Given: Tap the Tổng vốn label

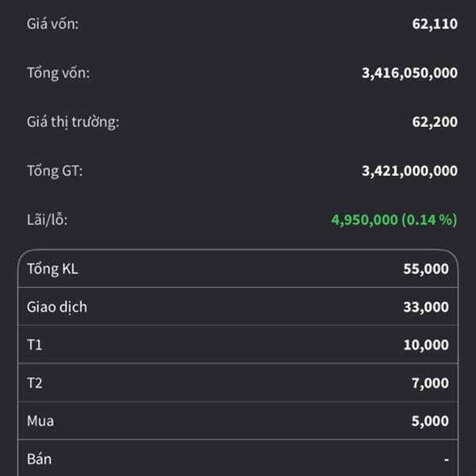Looking at the screenshot, I should pyautogui.click(x=58, y=73).
